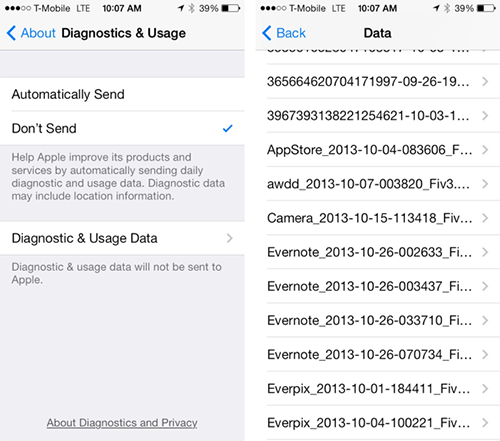Screen dimensions: 500x441
Task: Tap the blue checkmark beside Don't Send
Action: point(228,128)
